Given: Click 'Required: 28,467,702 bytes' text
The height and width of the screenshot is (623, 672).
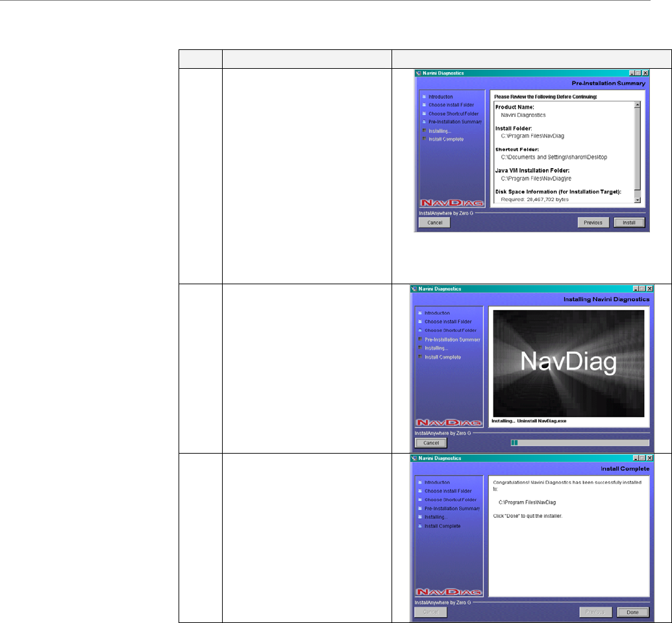Looking at the screenshot, I should point(534,200).
